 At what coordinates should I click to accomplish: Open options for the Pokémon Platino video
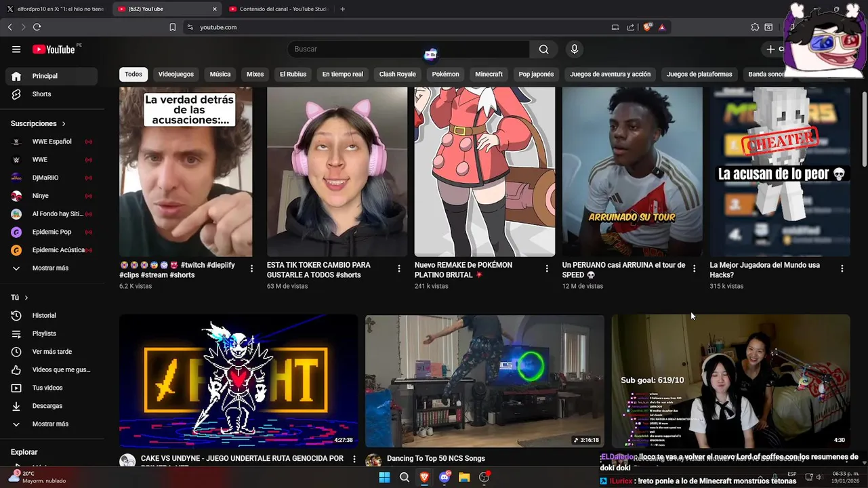547,268
